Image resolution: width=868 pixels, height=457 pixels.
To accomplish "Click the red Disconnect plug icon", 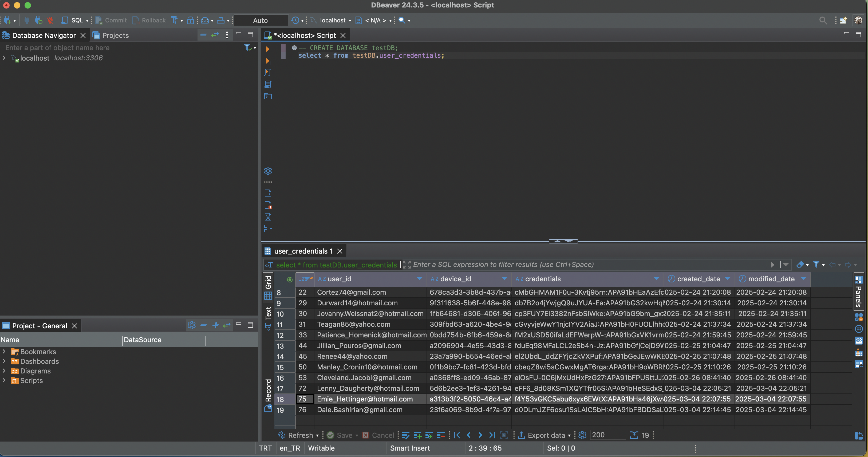I will pos(50,21).
